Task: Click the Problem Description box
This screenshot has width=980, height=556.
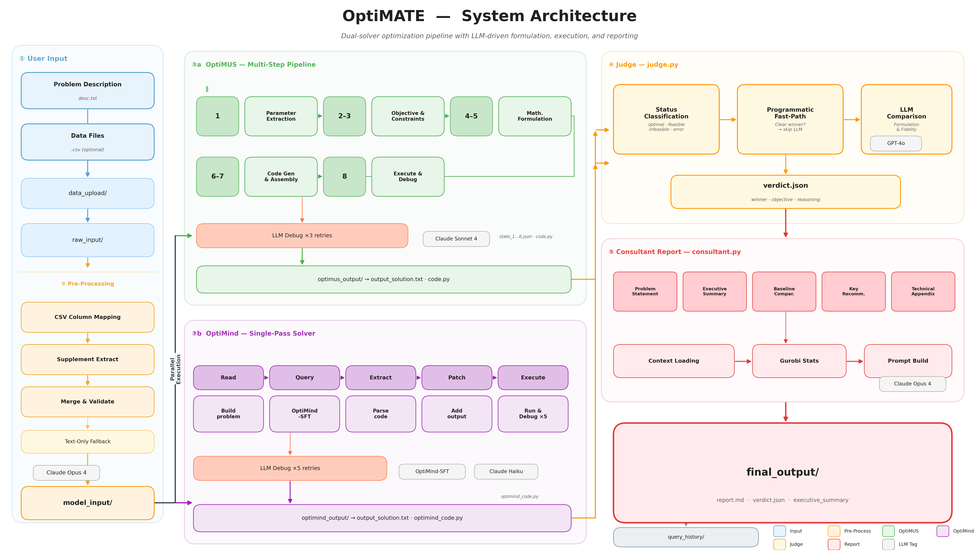Action: coord(87,90)
